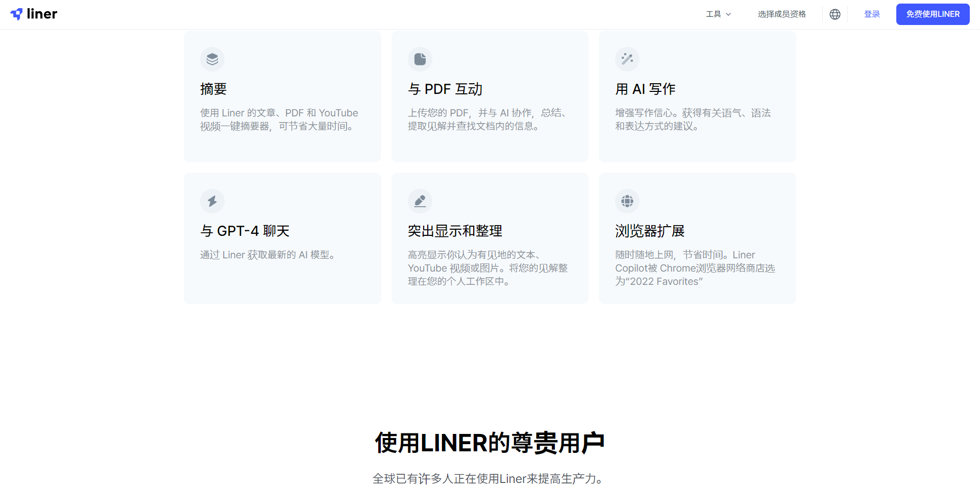Click the description starting 增强写作信心

[x=693, y=119]
